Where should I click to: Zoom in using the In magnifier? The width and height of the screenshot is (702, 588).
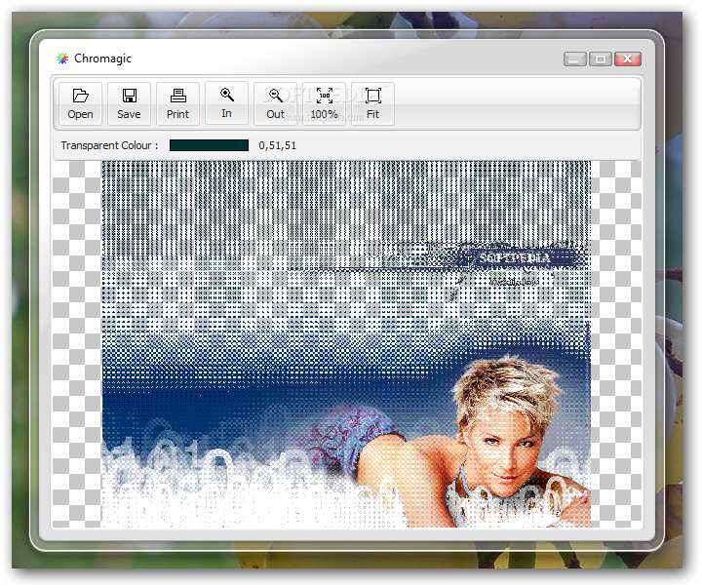click(226, 103)
